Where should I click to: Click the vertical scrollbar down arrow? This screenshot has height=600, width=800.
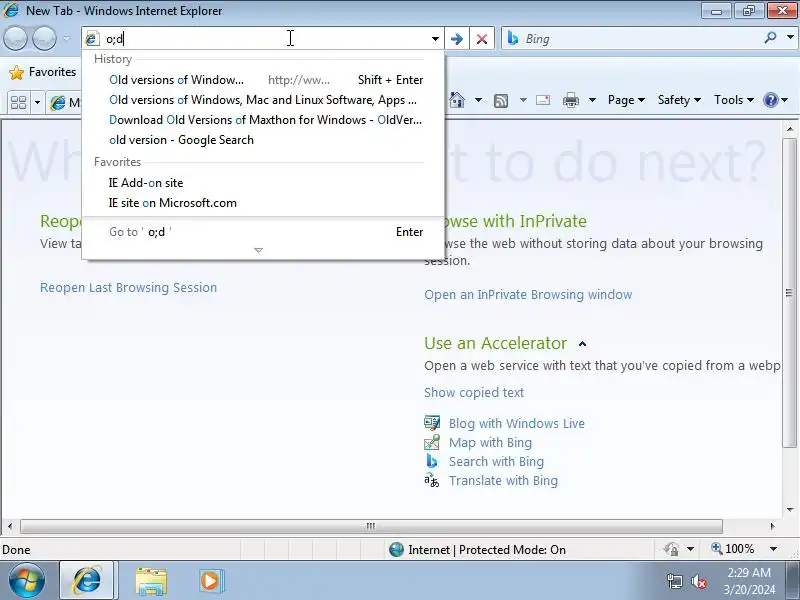(790, 509)
